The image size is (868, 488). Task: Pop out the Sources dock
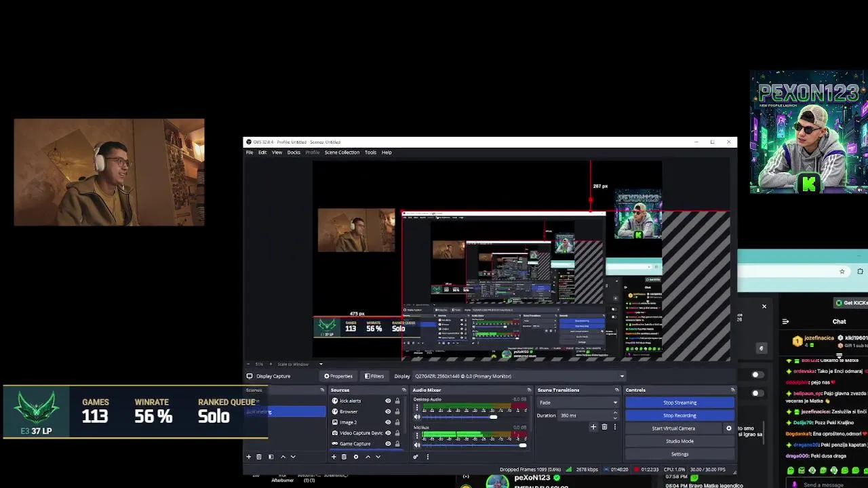(x=403, y=390)
